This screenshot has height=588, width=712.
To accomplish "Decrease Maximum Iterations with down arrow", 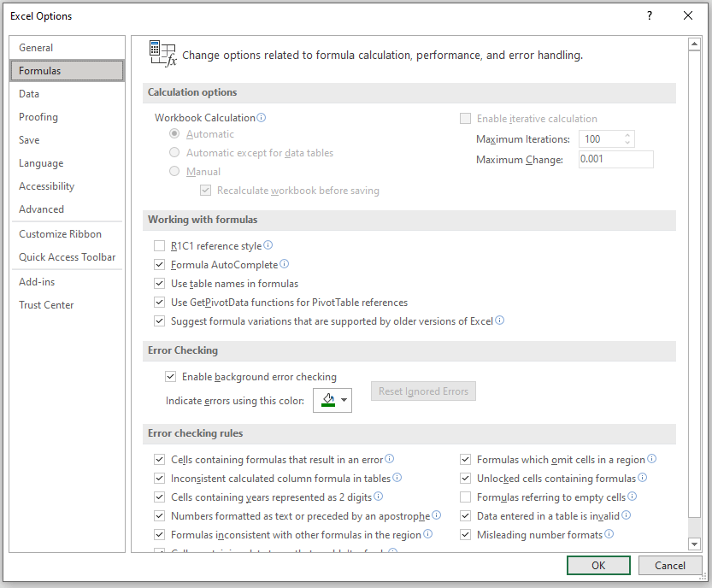I will [627, 143].
